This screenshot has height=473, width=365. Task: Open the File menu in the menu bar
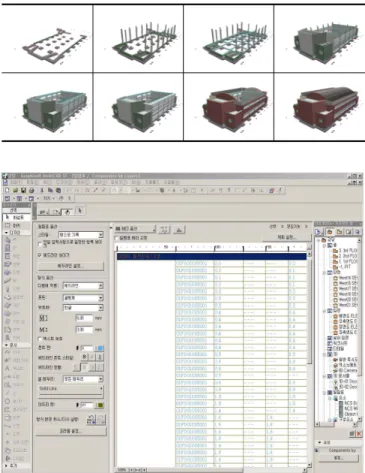click(16, 182)
